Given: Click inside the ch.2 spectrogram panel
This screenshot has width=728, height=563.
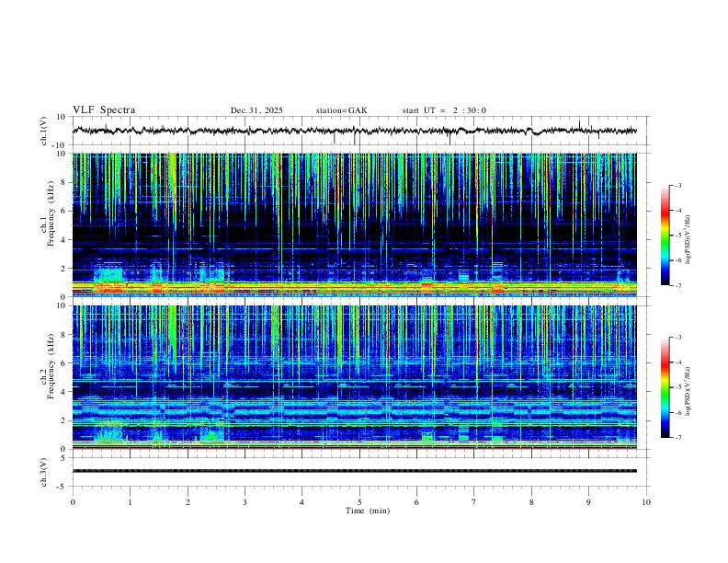Looking at the screenshot, I should coord(354,377).
